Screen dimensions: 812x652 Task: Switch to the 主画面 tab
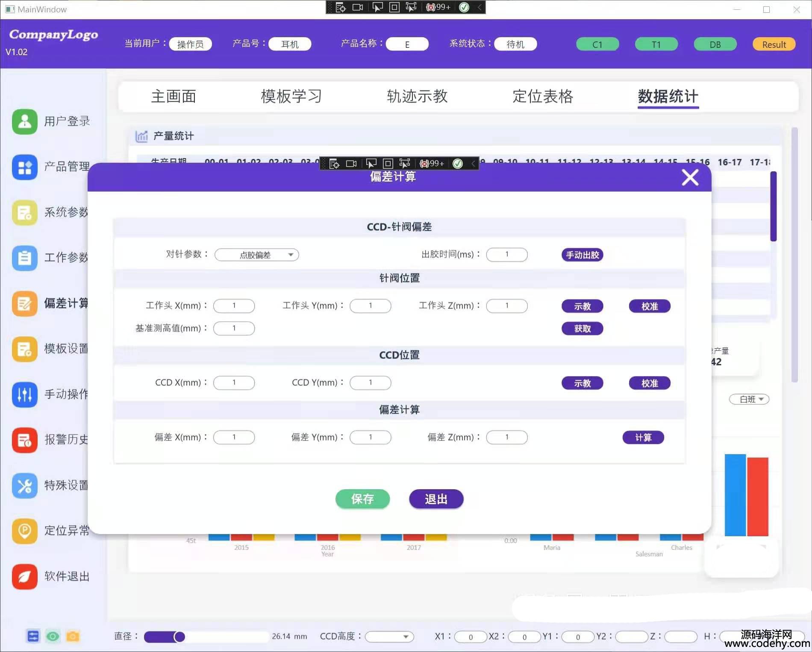tap(174, 96)
